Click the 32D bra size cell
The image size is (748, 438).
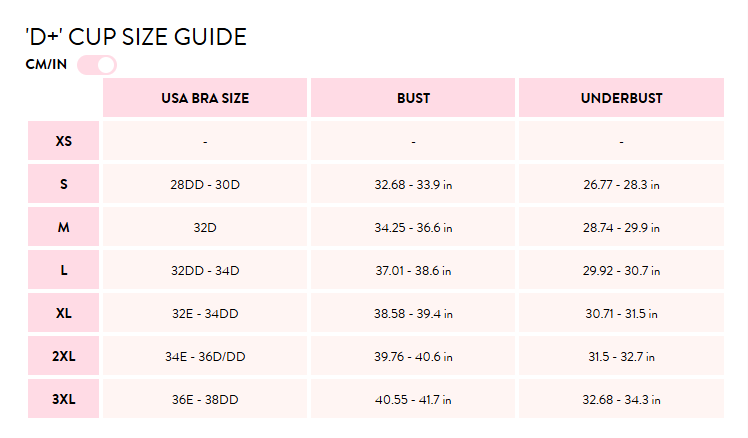205,227
